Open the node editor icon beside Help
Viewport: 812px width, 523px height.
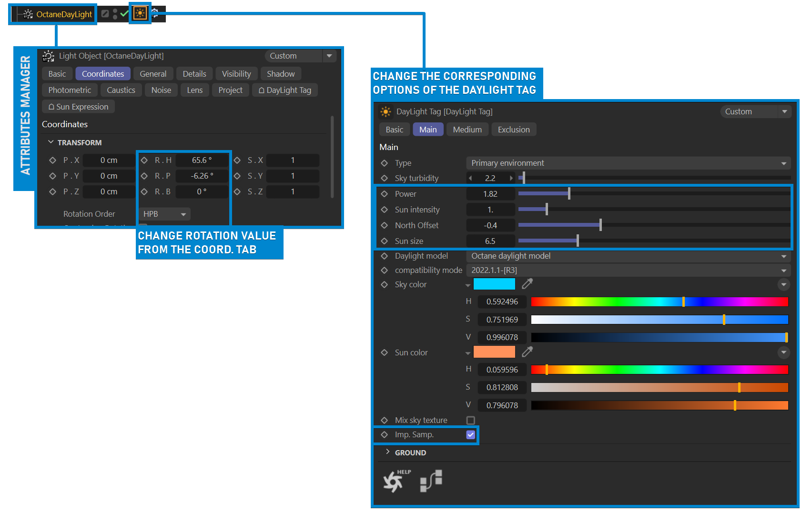(x=431, y=481)
